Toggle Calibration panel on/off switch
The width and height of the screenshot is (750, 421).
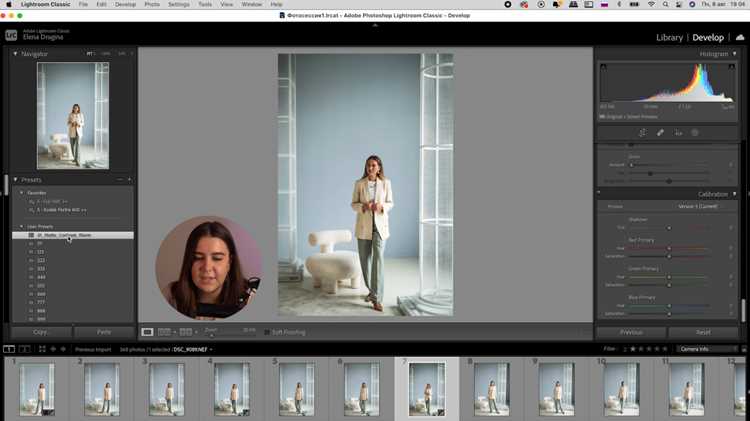coord(599,193)
